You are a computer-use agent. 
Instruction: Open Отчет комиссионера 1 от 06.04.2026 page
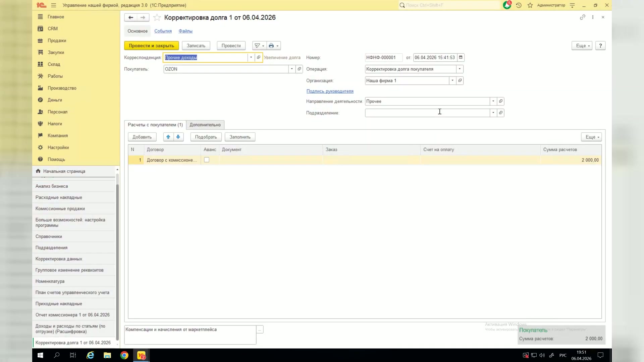pos(73,315)
